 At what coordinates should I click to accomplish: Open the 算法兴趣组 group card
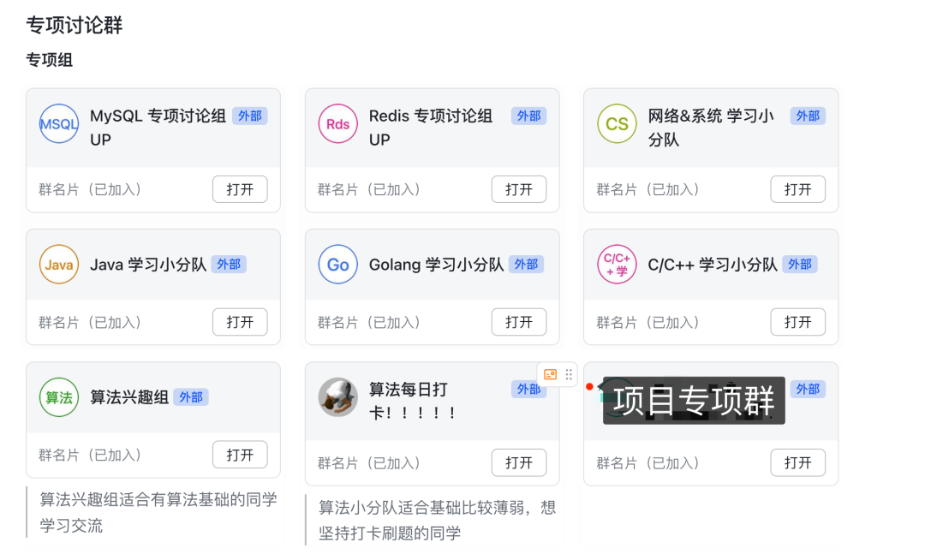click(240, 455)
